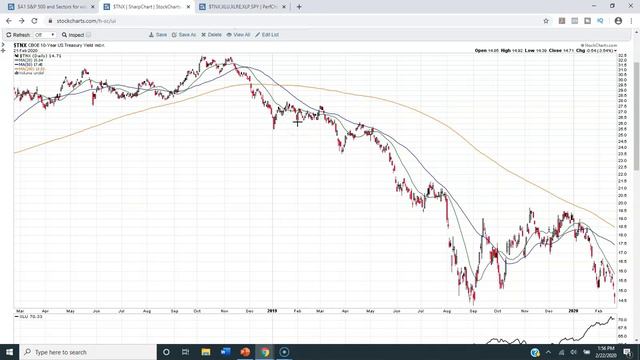This screenshot has height=360, width=640.
Task: Click the browser Forward arrow
Action: coord(22,21)
